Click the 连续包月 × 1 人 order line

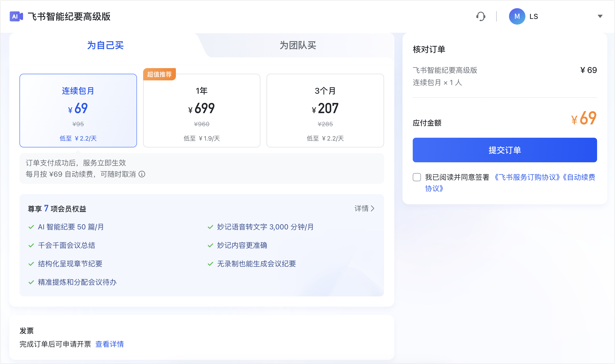437,82
